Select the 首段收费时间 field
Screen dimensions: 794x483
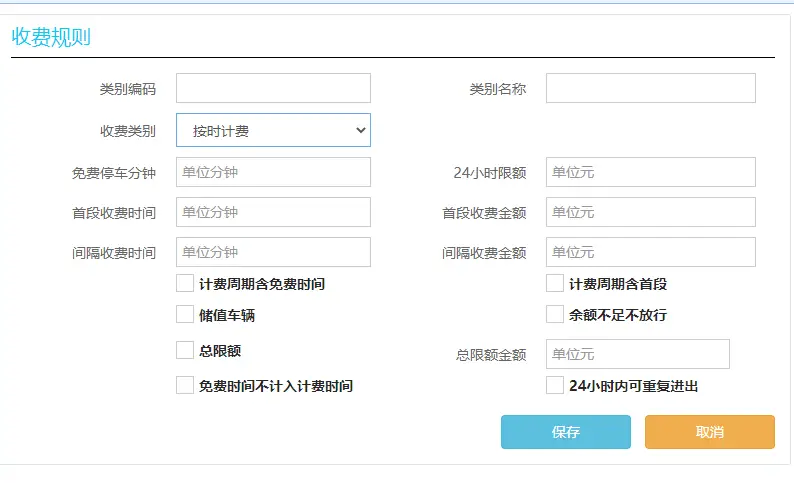[x=273, y=212]
